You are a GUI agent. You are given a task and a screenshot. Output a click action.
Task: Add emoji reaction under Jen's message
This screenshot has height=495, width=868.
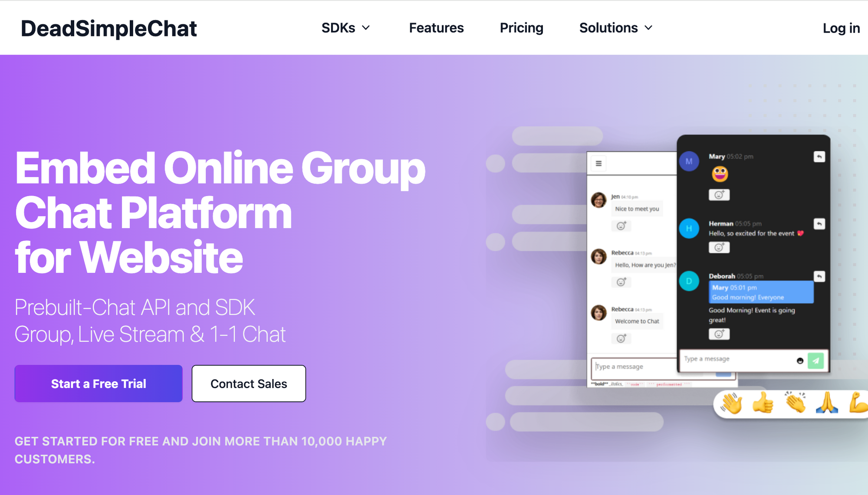coord(621,226)
